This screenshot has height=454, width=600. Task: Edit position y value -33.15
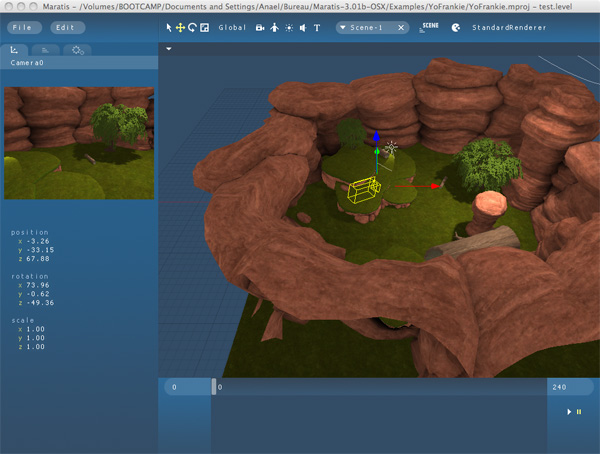pos(40,250)
